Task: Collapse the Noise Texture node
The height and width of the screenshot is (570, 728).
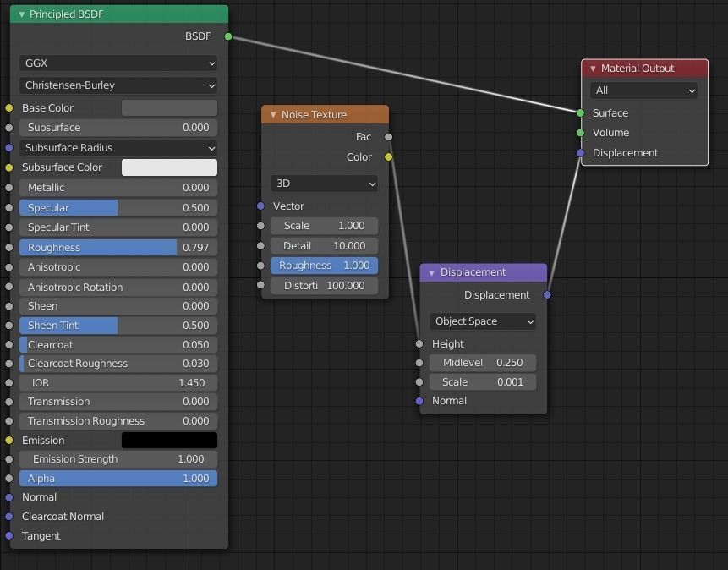Action: tap(273, 115)
